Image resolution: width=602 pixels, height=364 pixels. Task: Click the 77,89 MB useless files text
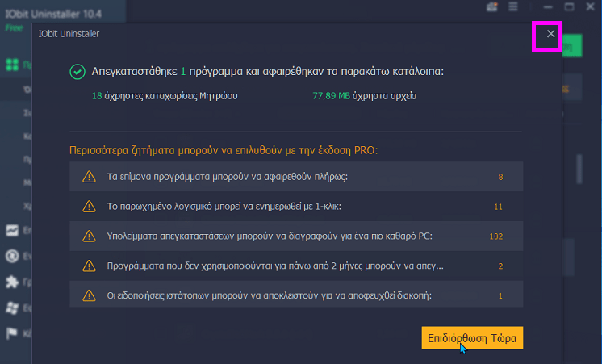[365, 95]
